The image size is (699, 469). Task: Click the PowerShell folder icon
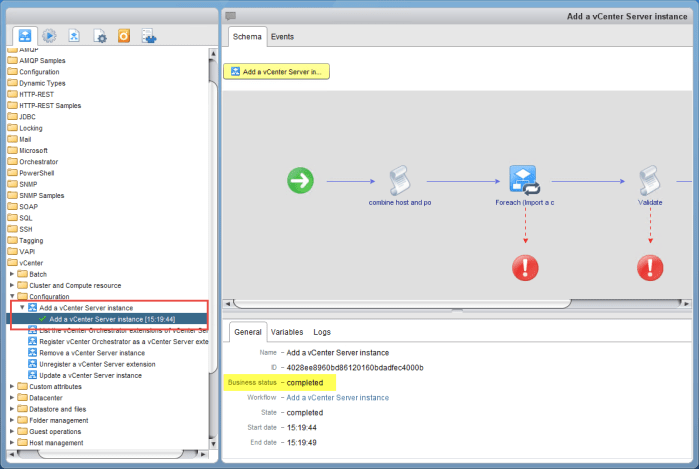pyautogui.click(x=12, y=173)
